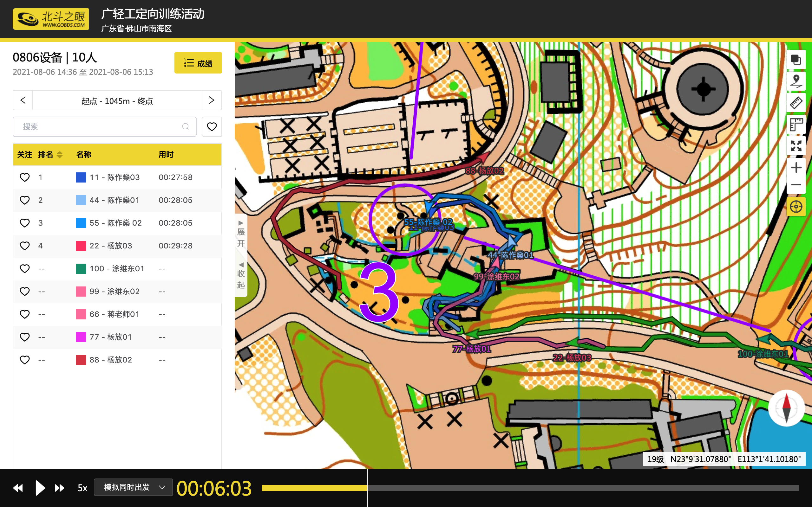Toggle the heart for 22 - 杨放03
This screenshot has width=812, height=507.
(x=24, y=246)
